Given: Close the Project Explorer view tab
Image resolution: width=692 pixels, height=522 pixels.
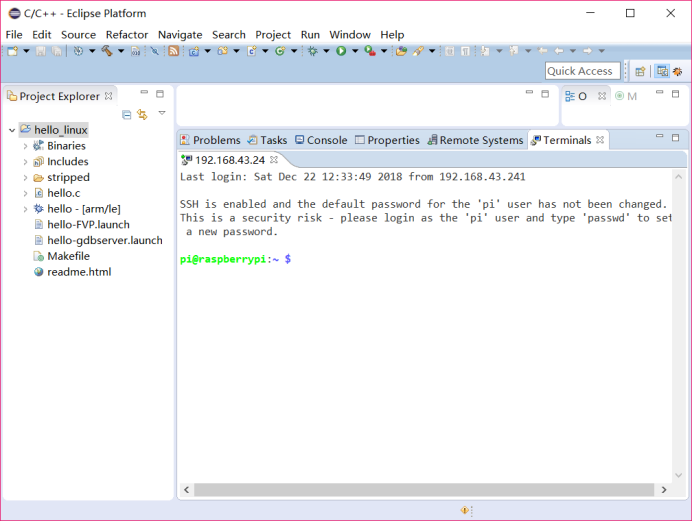Looking at the screenshot, I should tap(109, 96).
